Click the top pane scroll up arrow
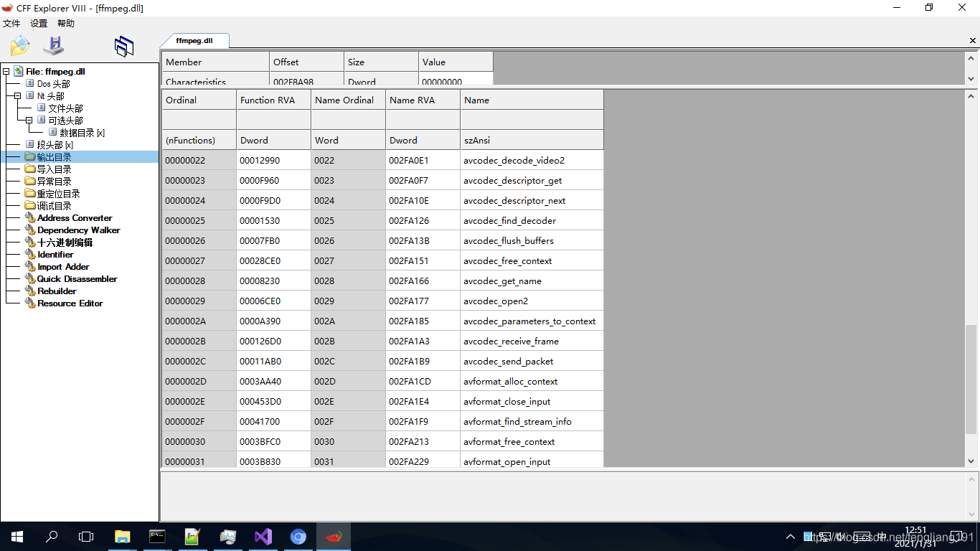Viewport: 980px width, 551px height. coord(971,57)
